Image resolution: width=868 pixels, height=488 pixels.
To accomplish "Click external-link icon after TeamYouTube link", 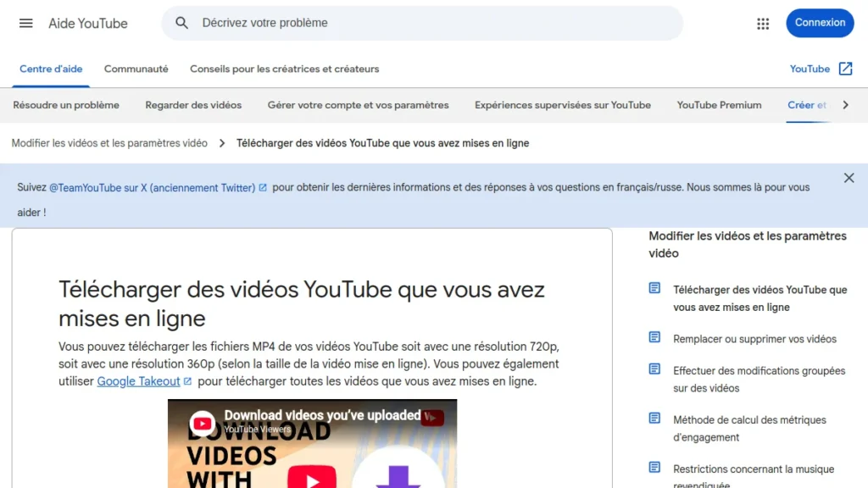I will pos(263,187).
